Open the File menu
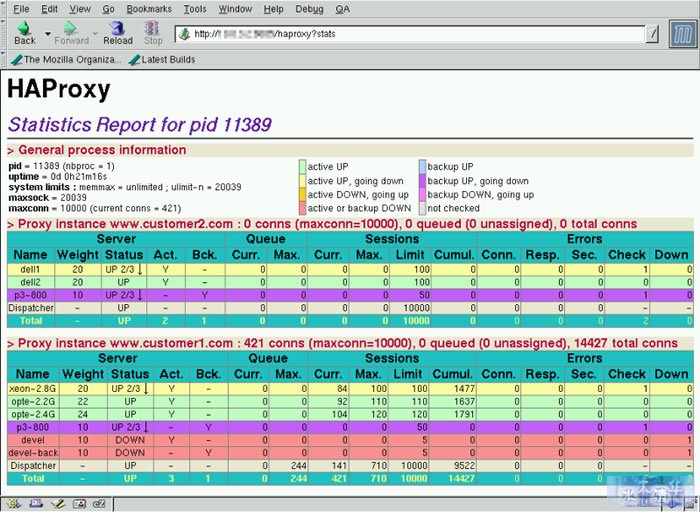This screenshot has width=700, height=512. 21,9
